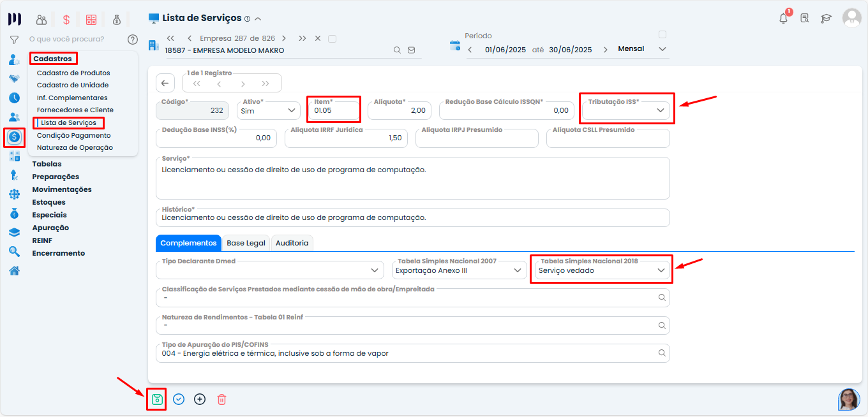Toggle the checkbox above Mensal period
This screenshot has height=417, width=868.
(662, 34)
